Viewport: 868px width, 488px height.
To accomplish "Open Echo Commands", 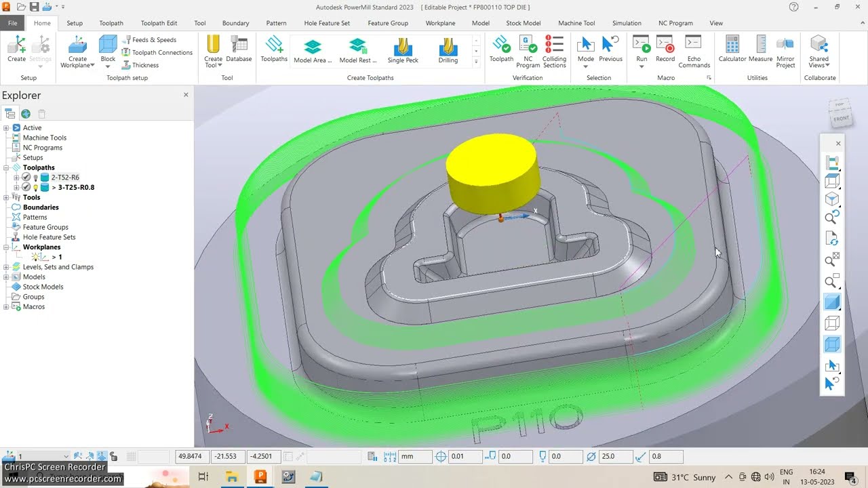I will click(x=694, y=52).
